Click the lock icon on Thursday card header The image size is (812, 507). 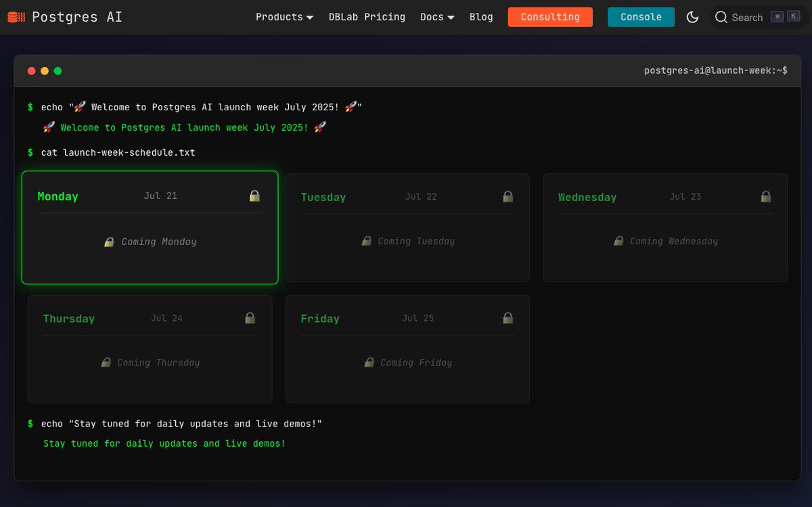[x=250, y=317]
